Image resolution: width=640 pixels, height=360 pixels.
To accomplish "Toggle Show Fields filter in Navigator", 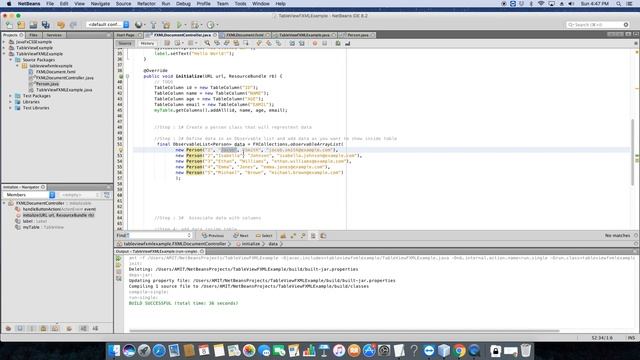I will pyautogui.click(x=20, y=328).
